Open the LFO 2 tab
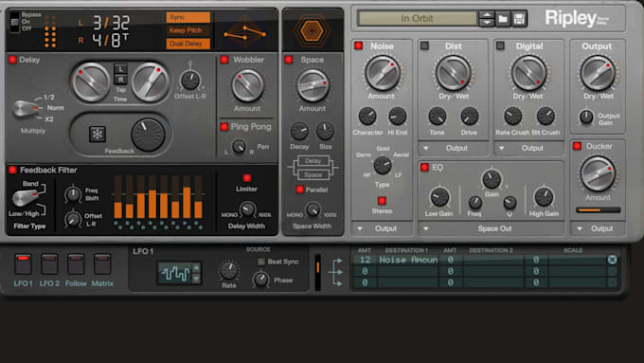Viewport: 644px width, 363px height. 49,263
